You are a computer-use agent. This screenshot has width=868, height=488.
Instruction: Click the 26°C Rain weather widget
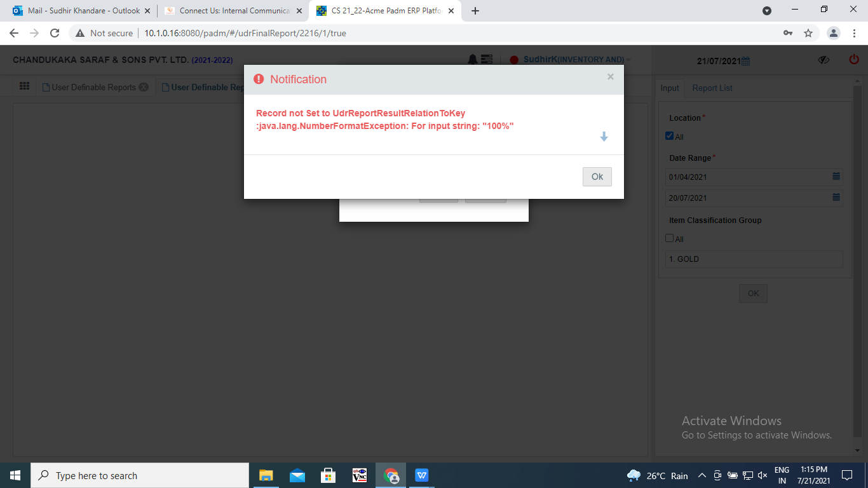click(658, 475)
